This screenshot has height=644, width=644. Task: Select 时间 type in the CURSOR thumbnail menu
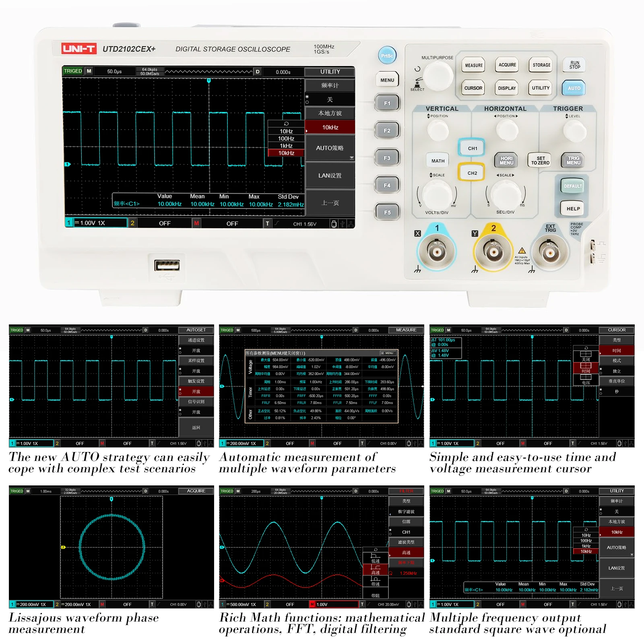pyautogui.click(x=617, y=351)
